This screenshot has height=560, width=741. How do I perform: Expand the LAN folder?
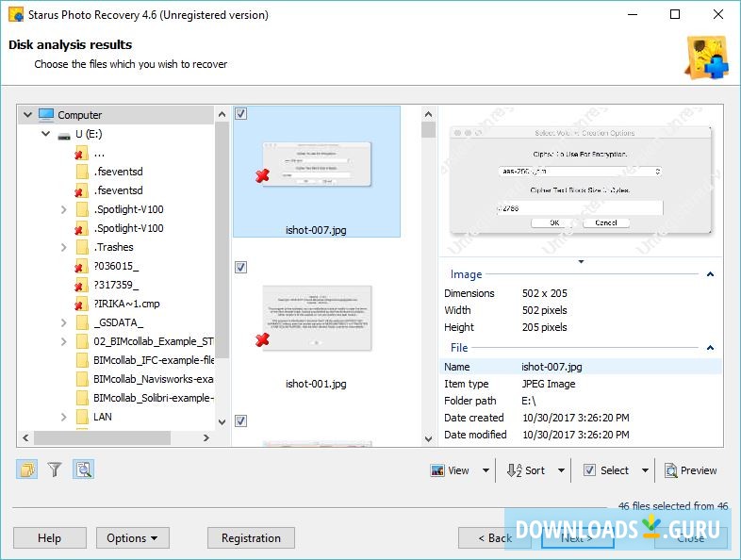(x=64, y=417)
